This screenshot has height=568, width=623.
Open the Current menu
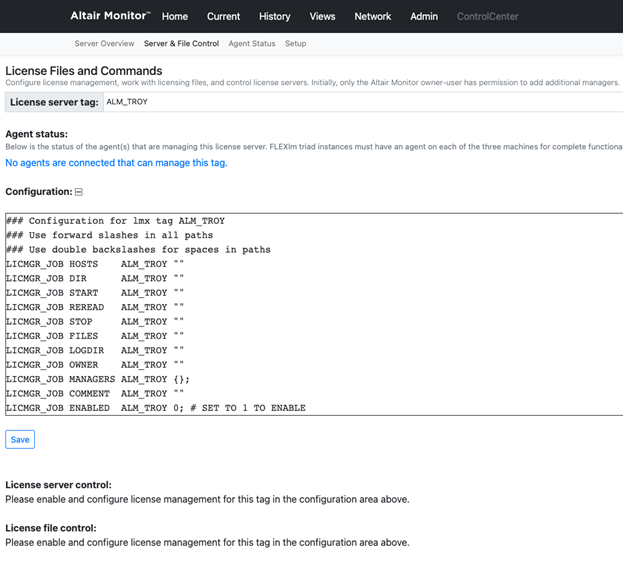223,17
